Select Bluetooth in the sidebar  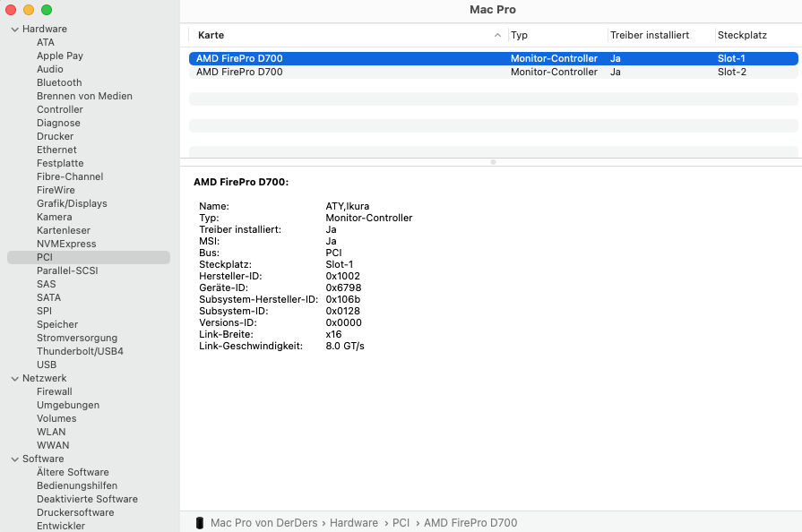59,82
